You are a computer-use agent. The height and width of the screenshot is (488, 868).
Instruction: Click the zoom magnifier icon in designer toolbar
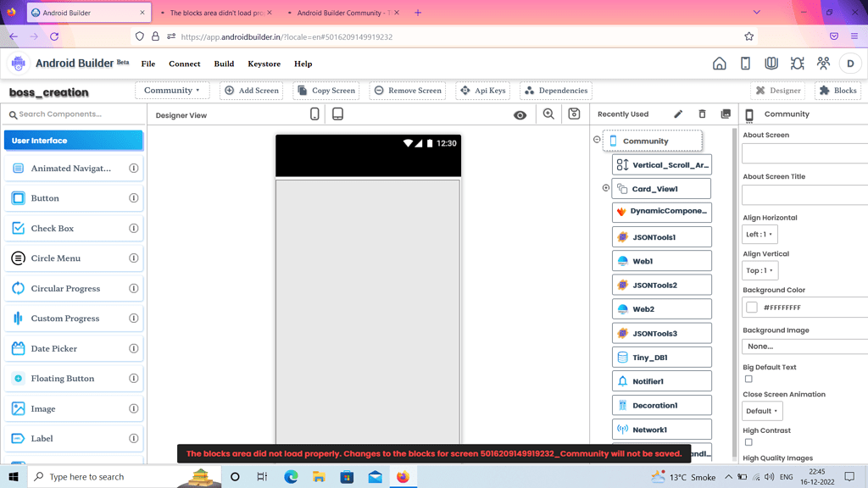[547, 114]
